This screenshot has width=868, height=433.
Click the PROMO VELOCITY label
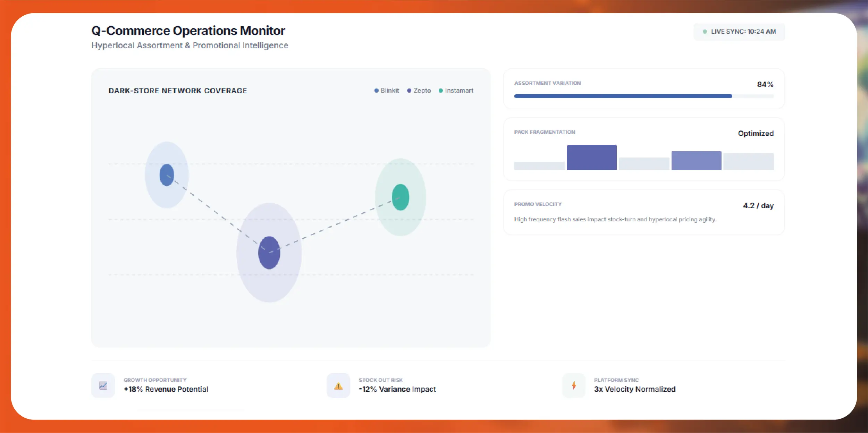tap(538, 204)
